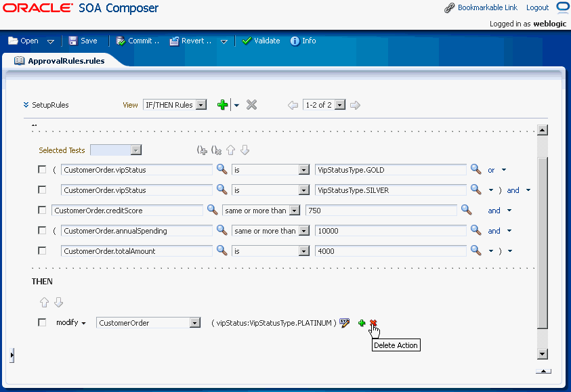Open the Open menu folder icon

click(13, 41)
